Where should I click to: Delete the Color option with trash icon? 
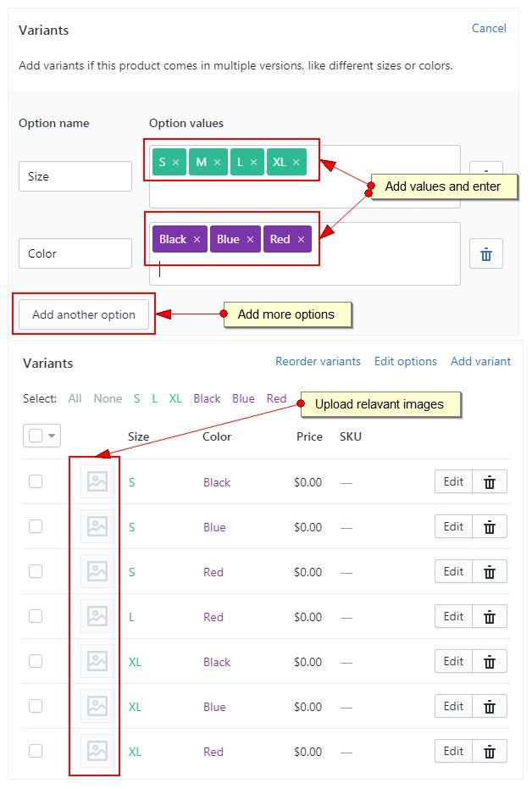click(x=486, y=253)
